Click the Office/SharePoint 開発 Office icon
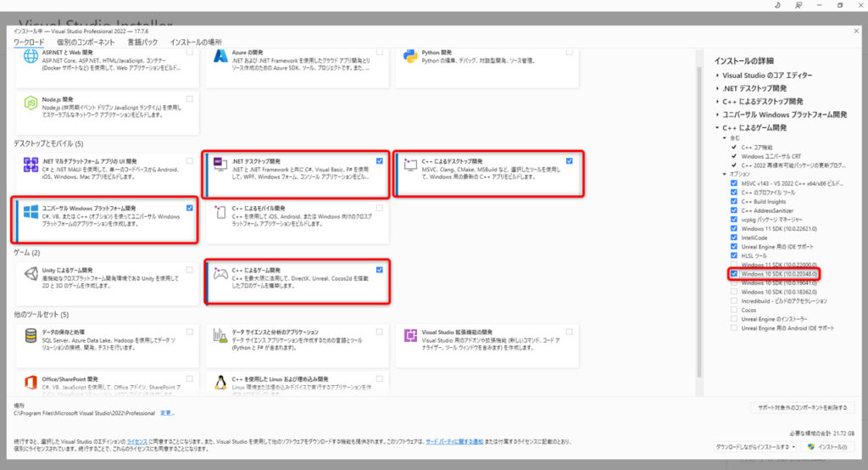The width and height of the screenshot is (868, 470). point(31,382)
